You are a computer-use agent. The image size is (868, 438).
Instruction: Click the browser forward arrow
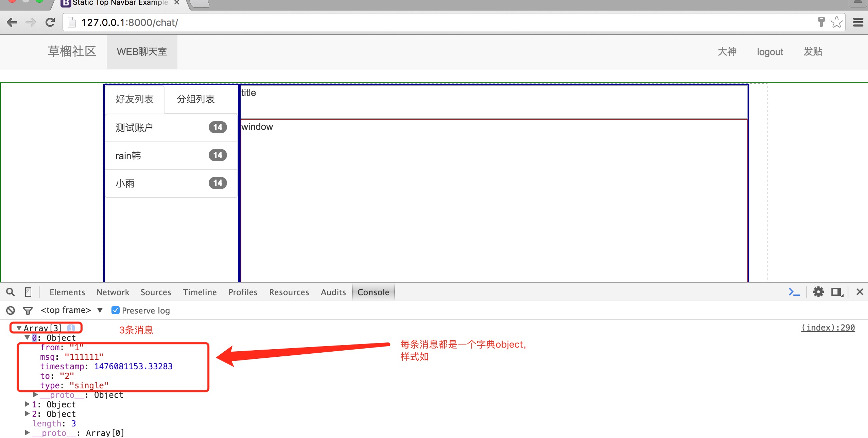(31, 22)
